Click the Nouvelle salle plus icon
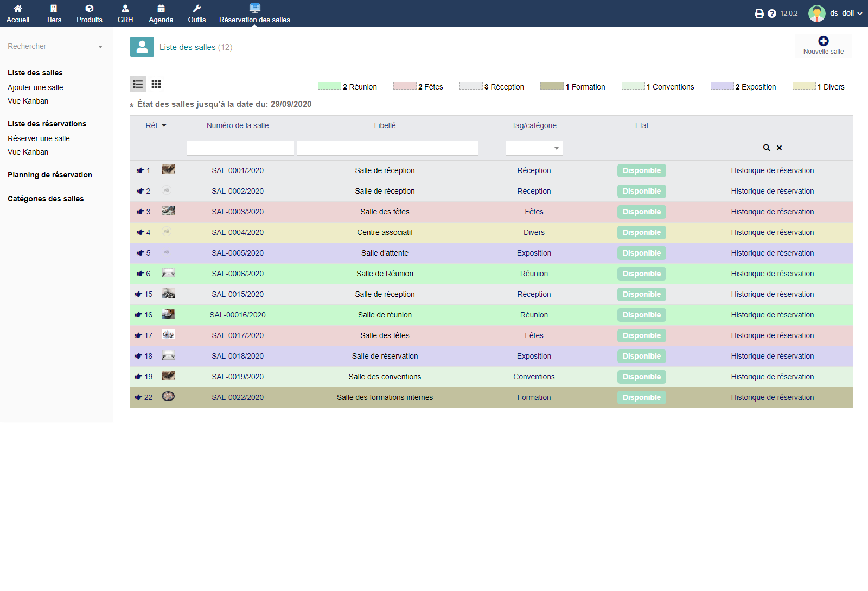The image size is (868, 591). tap(823, 41)
